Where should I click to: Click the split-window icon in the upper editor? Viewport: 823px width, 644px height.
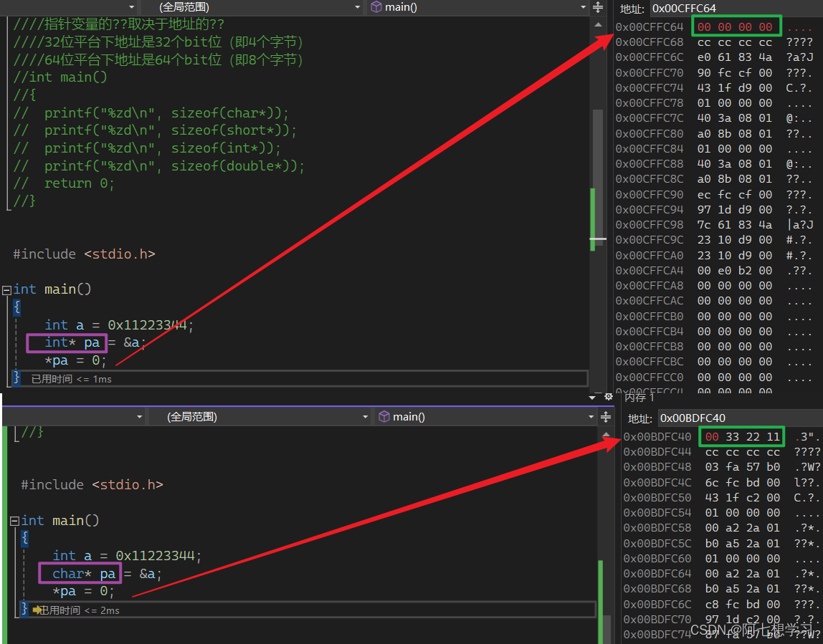click(x=597, y=7)
